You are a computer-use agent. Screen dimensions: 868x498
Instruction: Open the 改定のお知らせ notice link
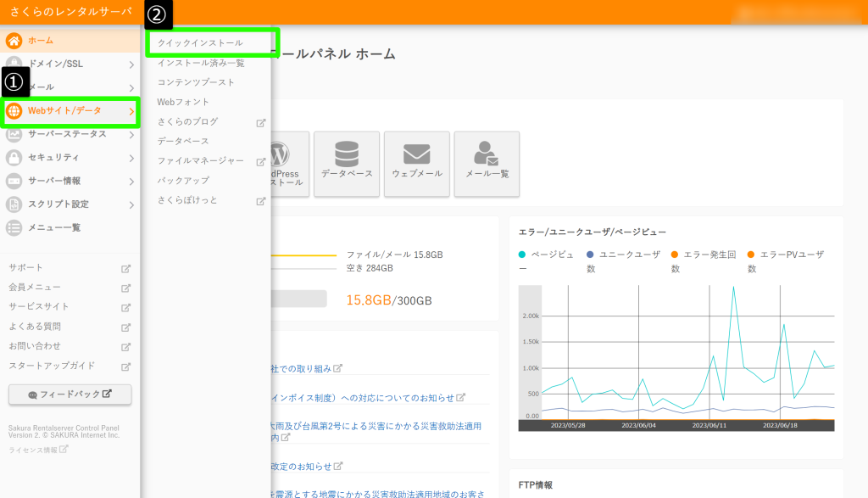point(307,467)
